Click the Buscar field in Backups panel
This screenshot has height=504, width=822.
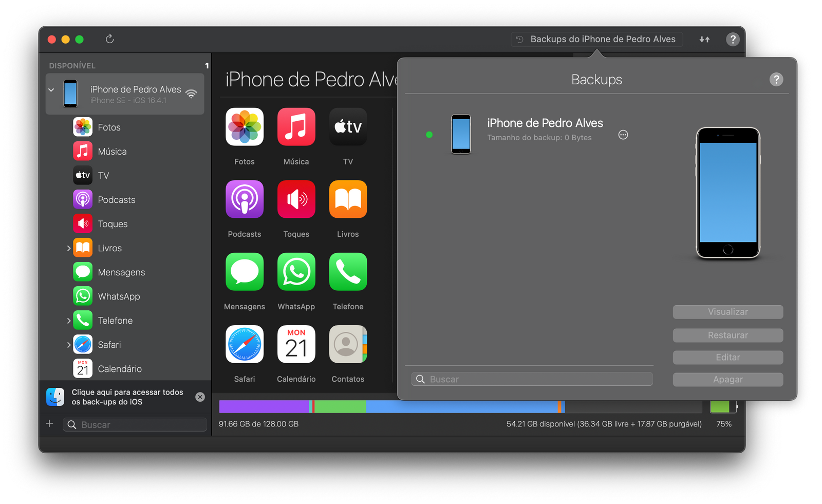(532, 379)
